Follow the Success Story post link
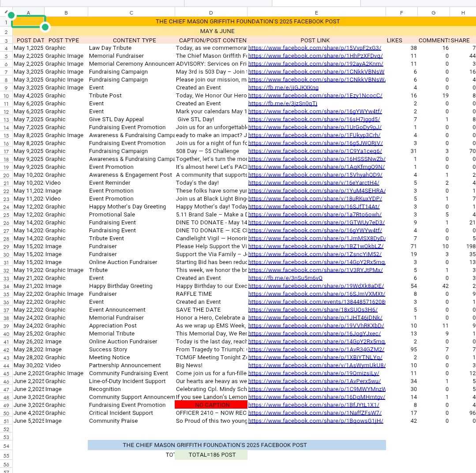This screenshot has height=473, width=476. pyautogui.click(x=316, y=349)
